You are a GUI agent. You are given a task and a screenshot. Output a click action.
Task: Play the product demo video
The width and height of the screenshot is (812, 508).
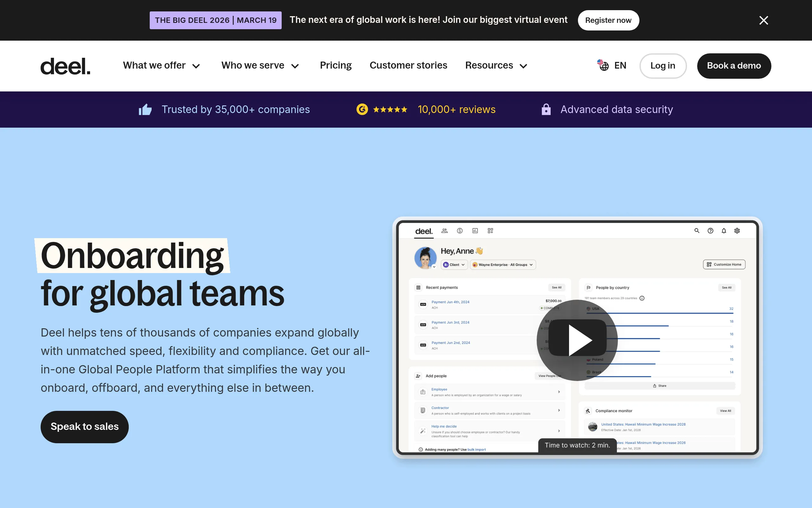577,340
